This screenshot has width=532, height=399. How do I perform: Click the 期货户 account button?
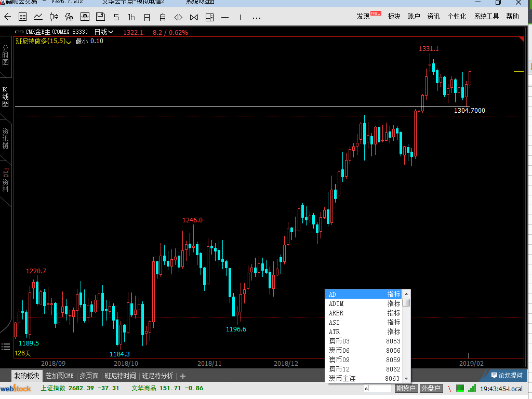point(406,388)
